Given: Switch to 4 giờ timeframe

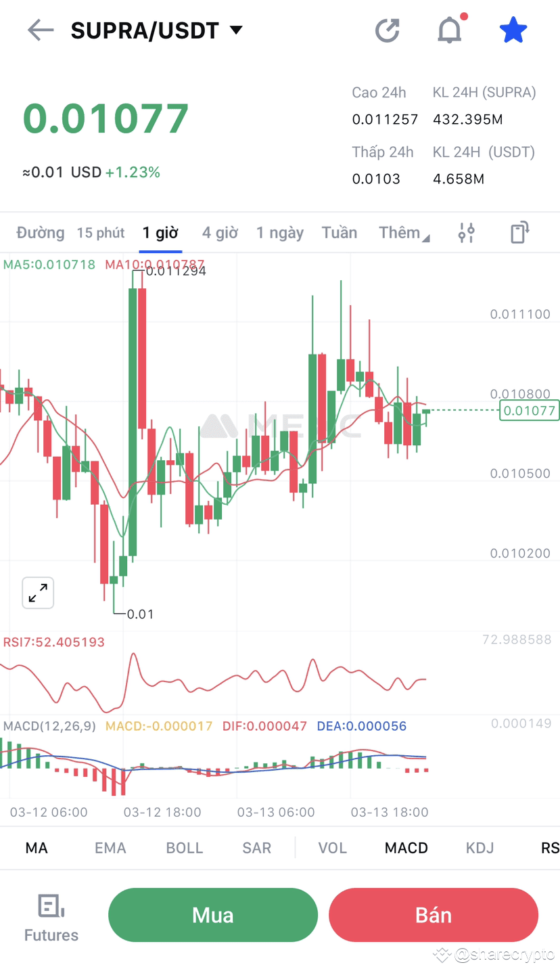Looking at the screenshot, I should 220,233.
